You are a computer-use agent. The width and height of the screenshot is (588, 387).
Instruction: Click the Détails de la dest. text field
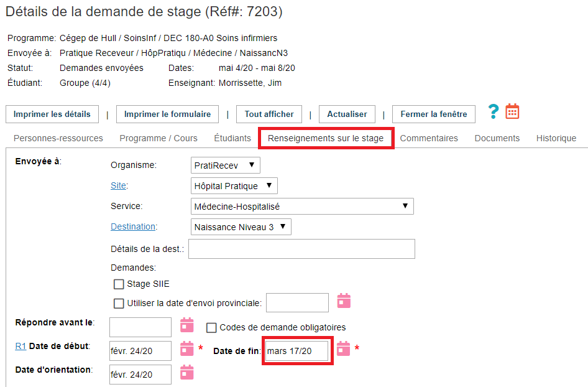click(301, 249)
